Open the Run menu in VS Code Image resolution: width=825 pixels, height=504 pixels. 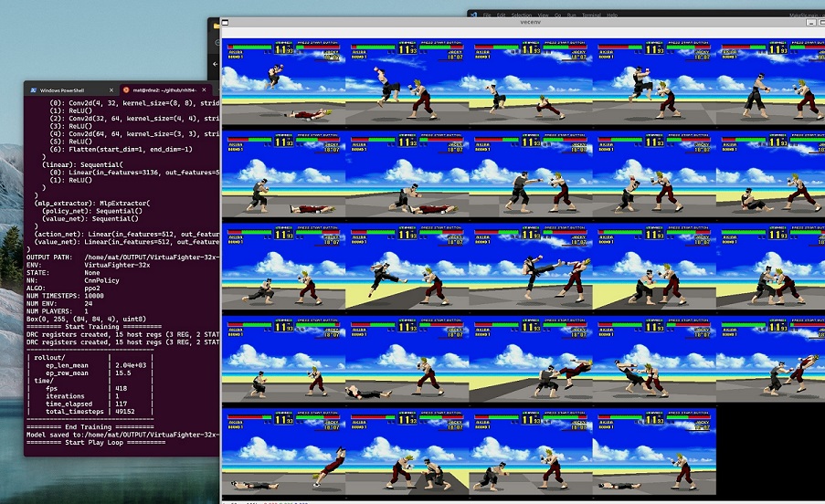click(x=571, y=16)
